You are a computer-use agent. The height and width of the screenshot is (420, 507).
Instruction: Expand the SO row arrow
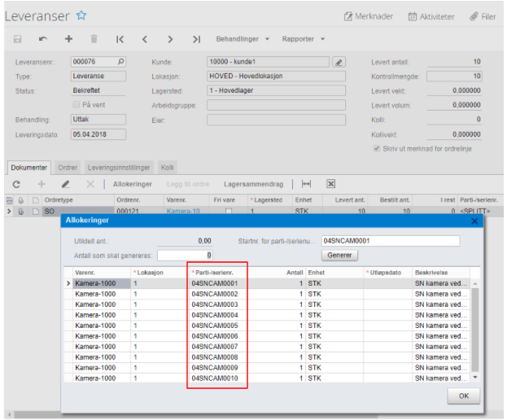pyautogui.click(x=9, y=212)
